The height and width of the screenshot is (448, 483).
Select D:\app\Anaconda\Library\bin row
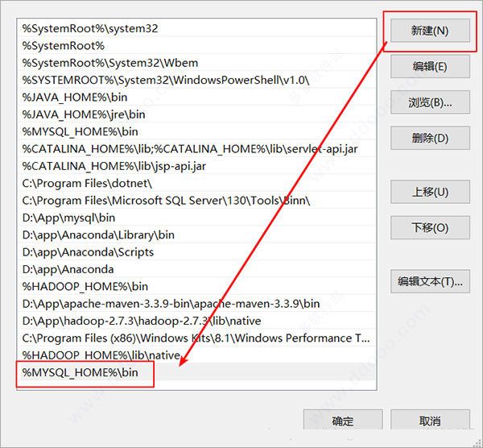pos(196,235)
